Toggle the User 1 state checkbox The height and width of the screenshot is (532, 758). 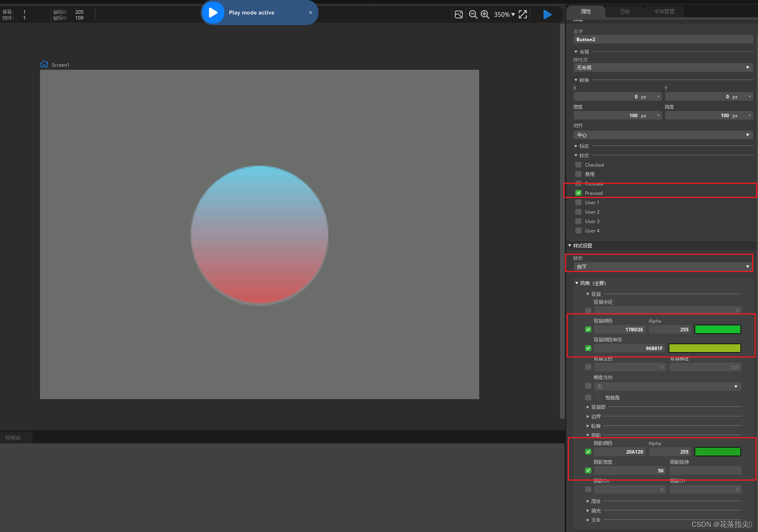point(578,202)
